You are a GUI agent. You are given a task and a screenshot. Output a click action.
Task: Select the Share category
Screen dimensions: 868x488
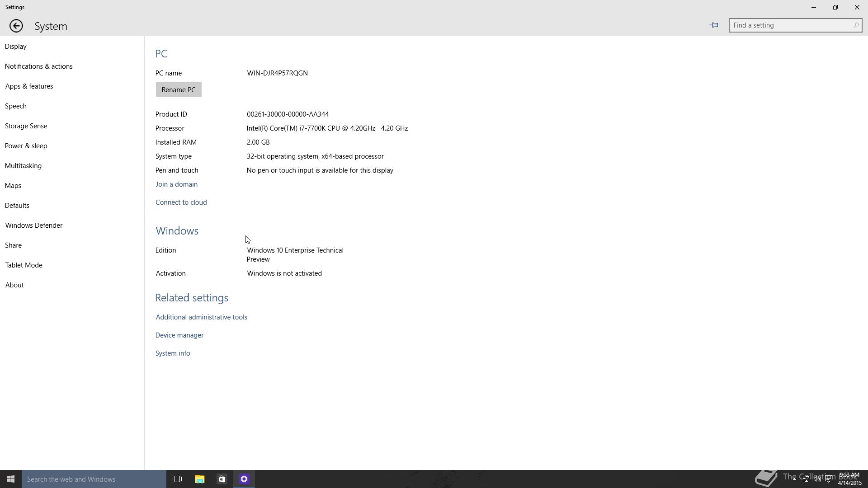coord(14,245)
